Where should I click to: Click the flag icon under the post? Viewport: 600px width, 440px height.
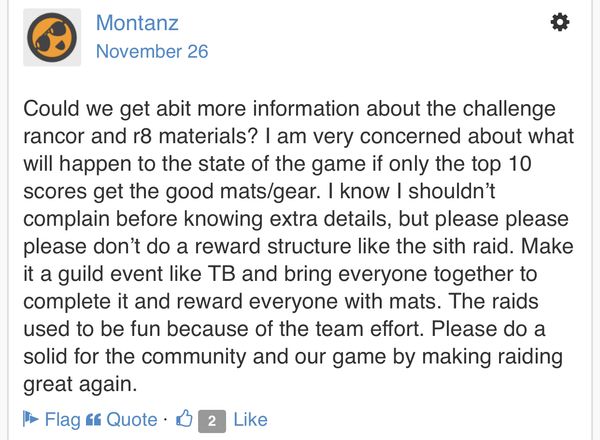(x=29, y=420)
